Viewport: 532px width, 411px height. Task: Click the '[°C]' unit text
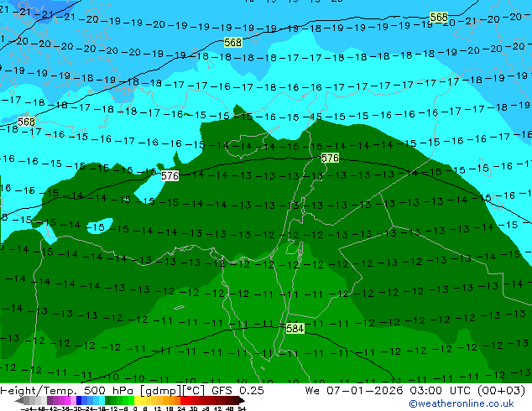coord(194,391)
